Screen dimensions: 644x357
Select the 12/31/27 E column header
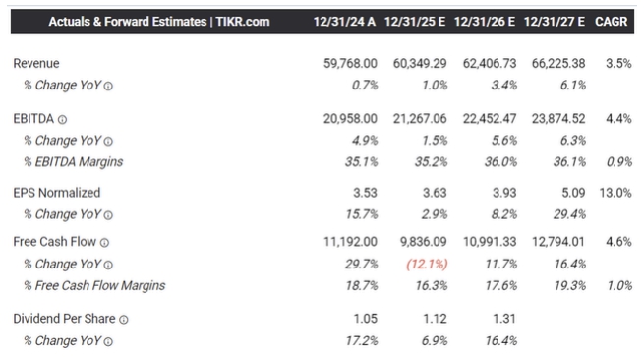coord(555,22)
